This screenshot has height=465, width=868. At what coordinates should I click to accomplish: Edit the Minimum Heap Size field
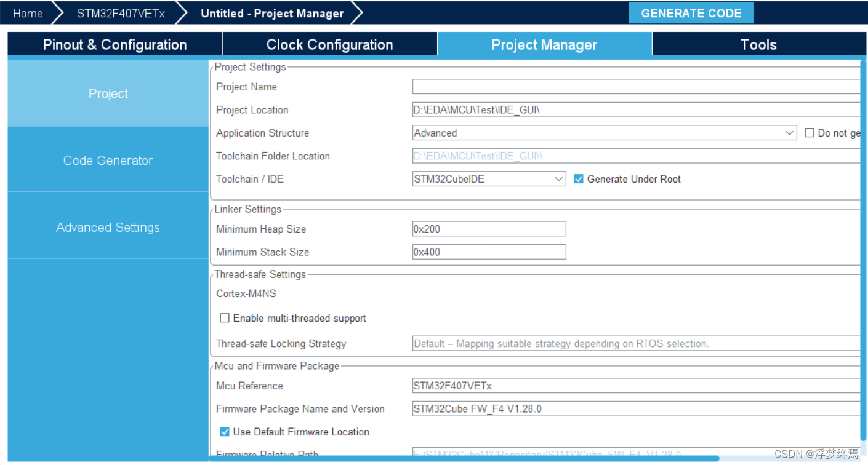[489, 229]
